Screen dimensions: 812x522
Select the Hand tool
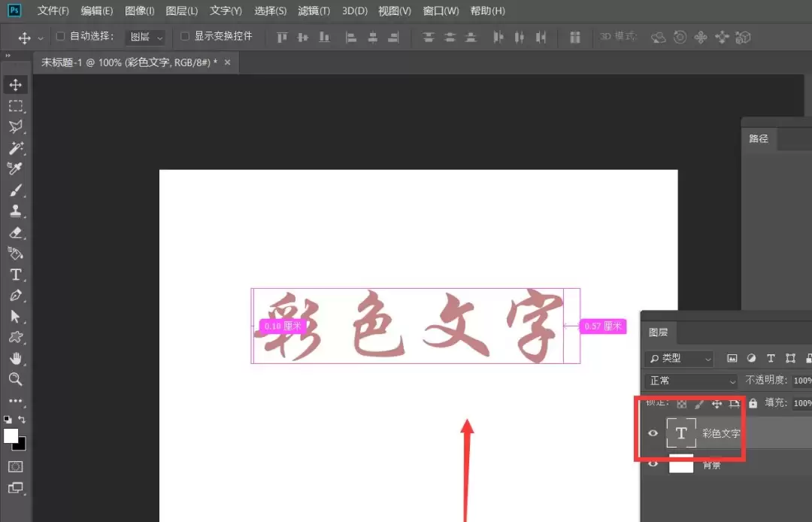[x=16, y=358]
